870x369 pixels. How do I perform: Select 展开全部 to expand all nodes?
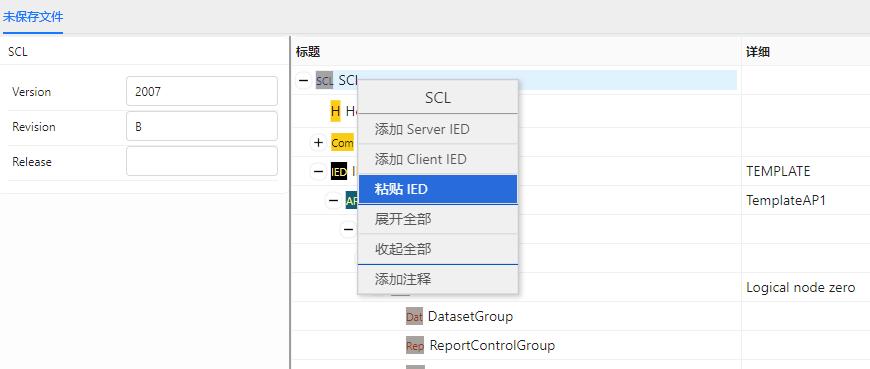(x=438, y=219)
